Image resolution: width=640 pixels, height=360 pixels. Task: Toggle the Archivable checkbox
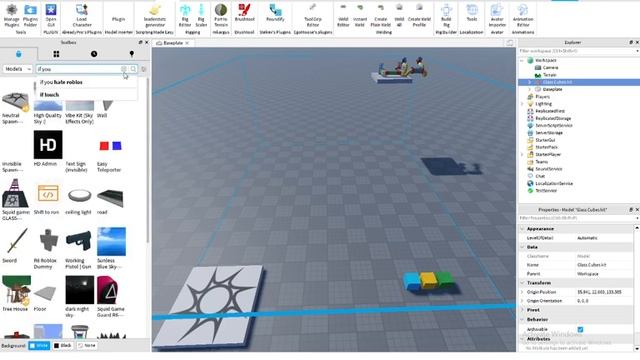580,329
